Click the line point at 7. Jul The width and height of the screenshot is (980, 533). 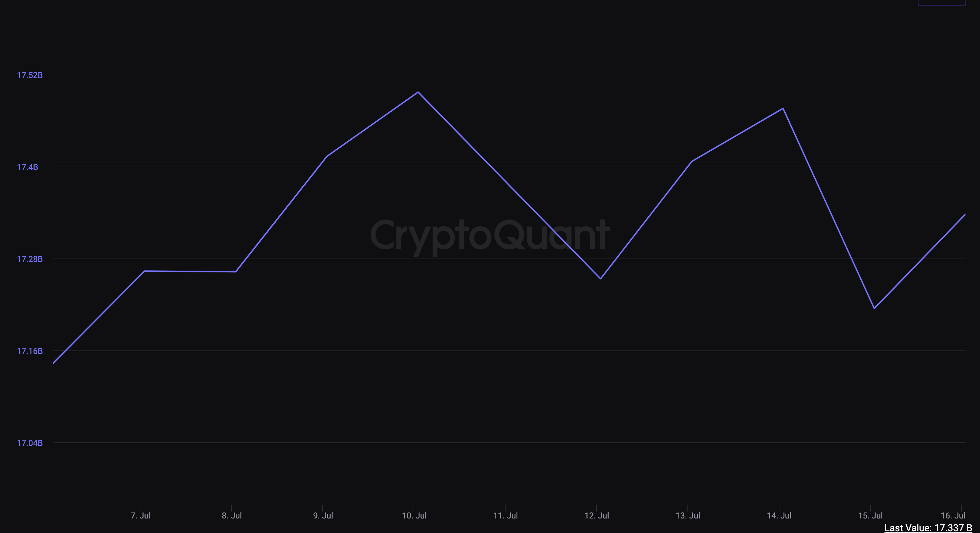point(145,271)
